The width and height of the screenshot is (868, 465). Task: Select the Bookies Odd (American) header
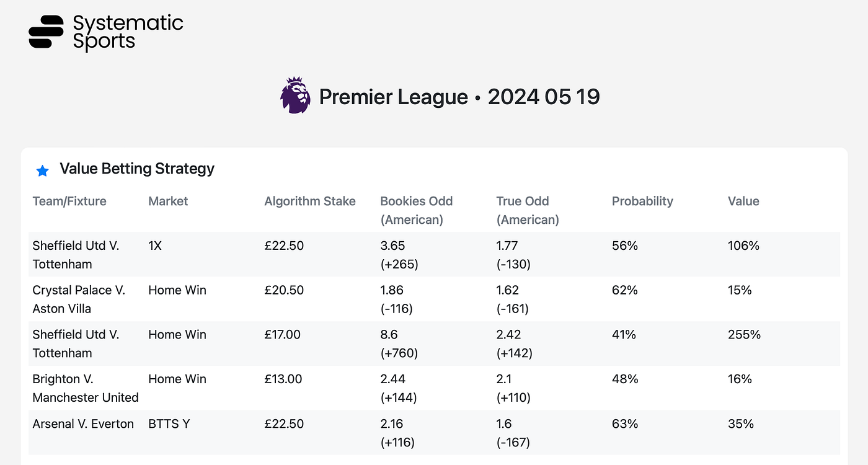[416, 210]
